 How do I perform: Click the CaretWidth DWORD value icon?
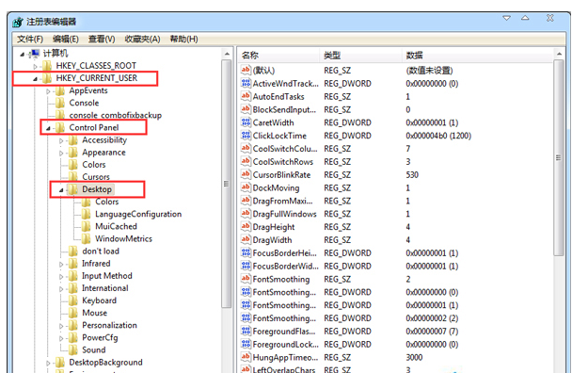coord(246,122)
